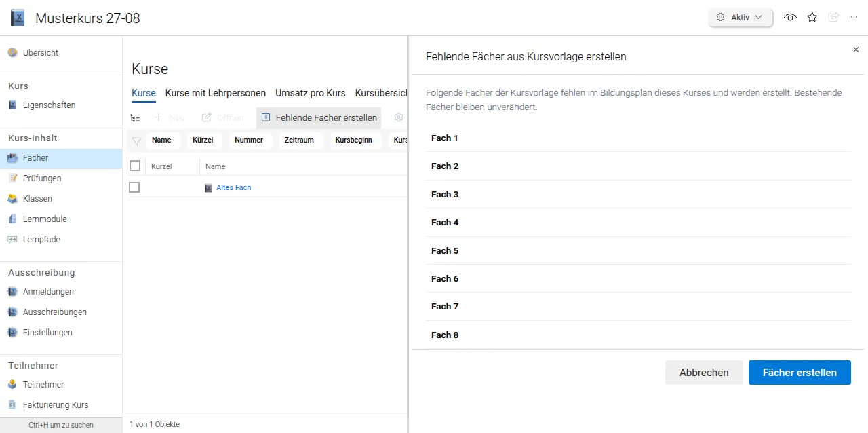868x433 pixels.
Task: Open Anmeldungen via its sidebar icon
Action: pos(12,292)
